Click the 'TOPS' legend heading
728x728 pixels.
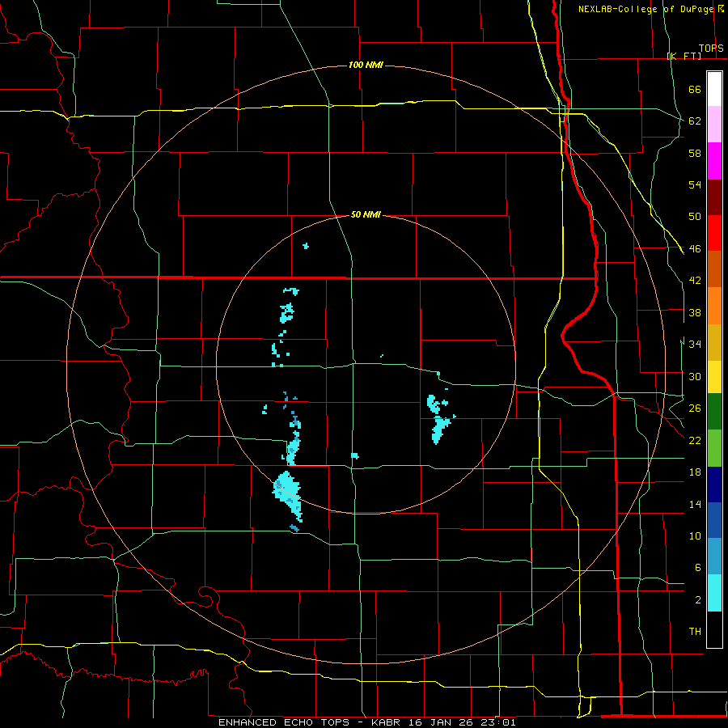click(711, 49)
